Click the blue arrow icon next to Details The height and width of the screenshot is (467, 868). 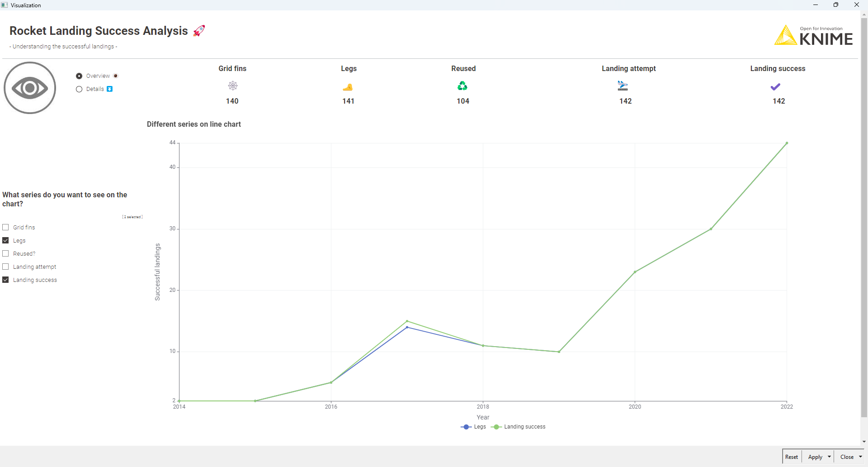coord(109,89)
